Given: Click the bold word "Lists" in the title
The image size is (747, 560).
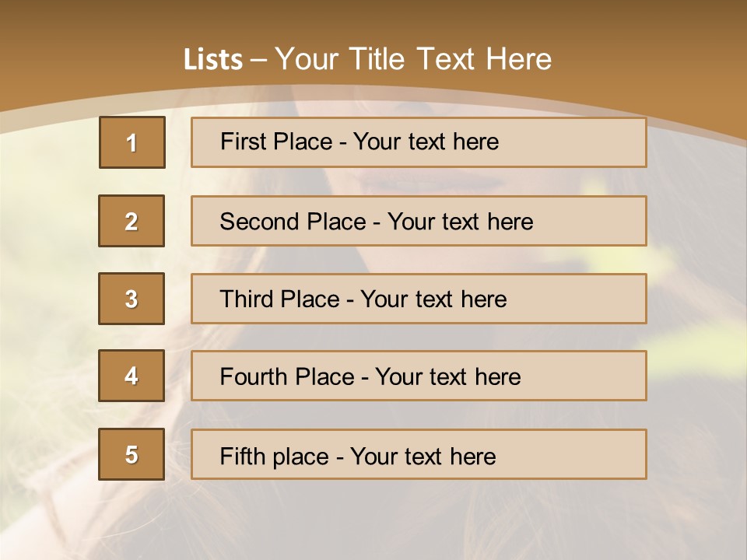Looking at the screenshot, I should pyautogui.click(x=212, y=59).
